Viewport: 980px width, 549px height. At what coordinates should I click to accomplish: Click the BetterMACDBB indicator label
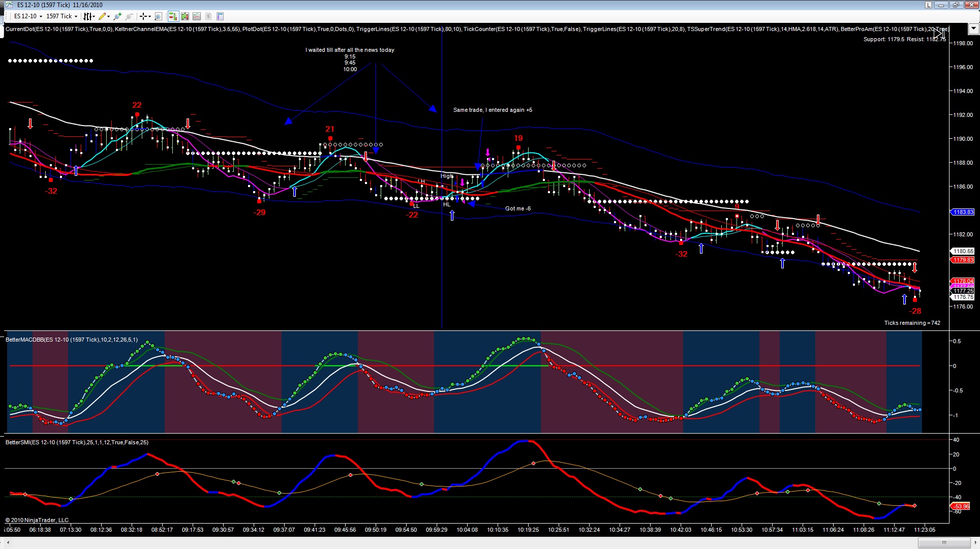click(x=71, y=340)
